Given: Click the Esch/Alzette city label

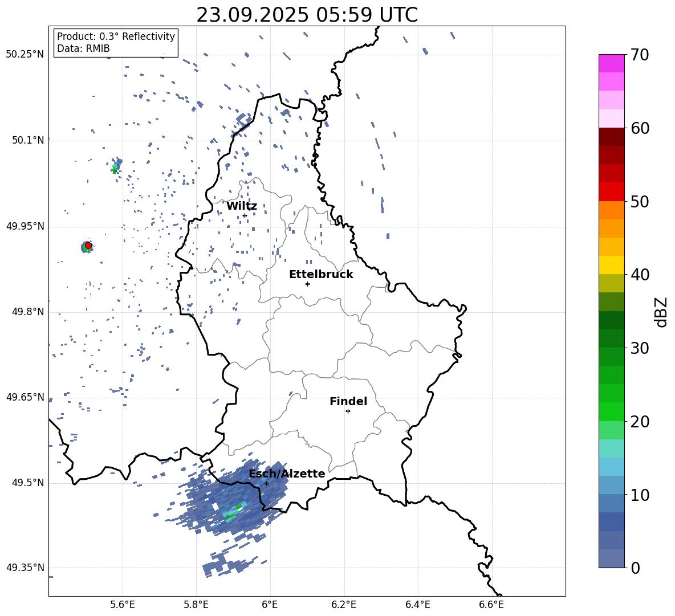Looking at the screenshot, I should click(287, 474).
